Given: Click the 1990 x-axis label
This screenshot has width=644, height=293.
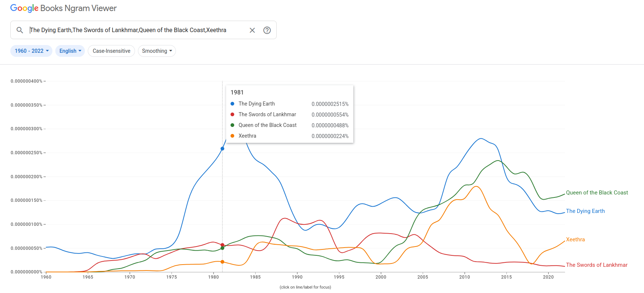Looking at the screenshot, I should [297, 277].
